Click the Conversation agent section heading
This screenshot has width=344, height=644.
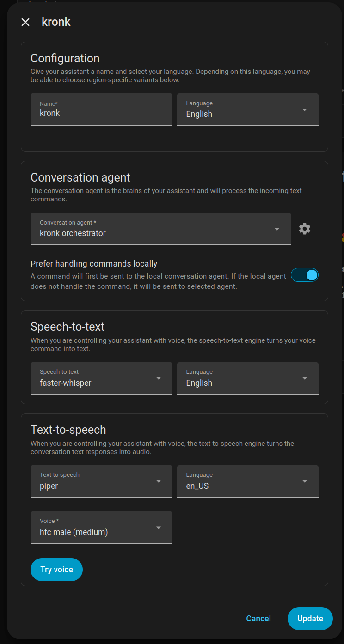point(80,177)
